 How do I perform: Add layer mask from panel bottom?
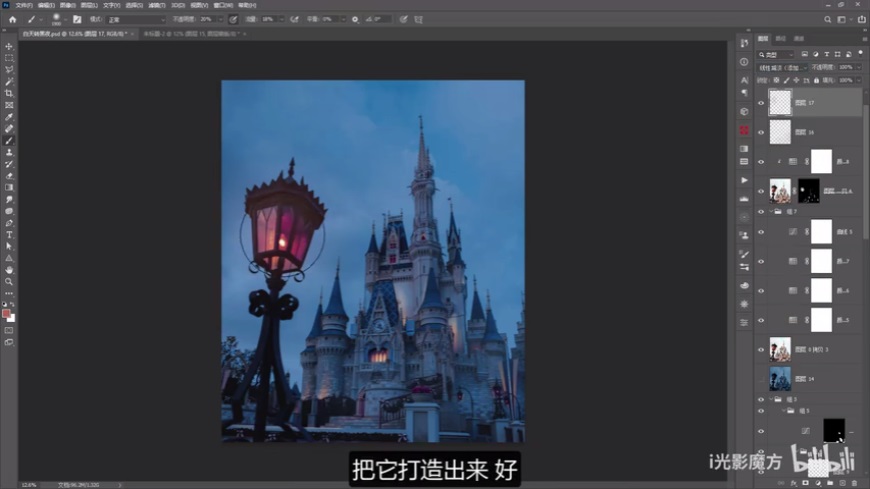coord(806,483)
